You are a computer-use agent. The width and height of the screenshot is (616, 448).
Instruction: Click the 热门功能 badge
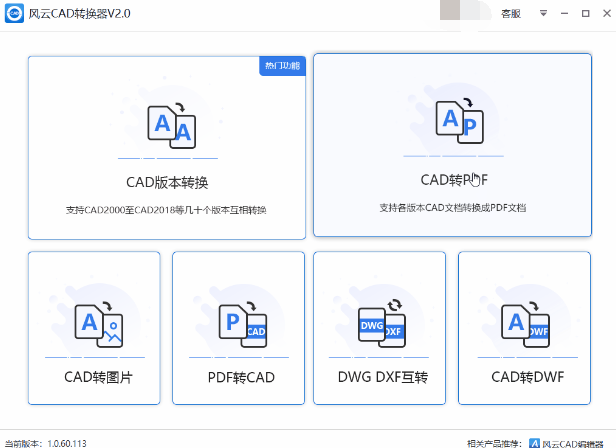[282, 66]
